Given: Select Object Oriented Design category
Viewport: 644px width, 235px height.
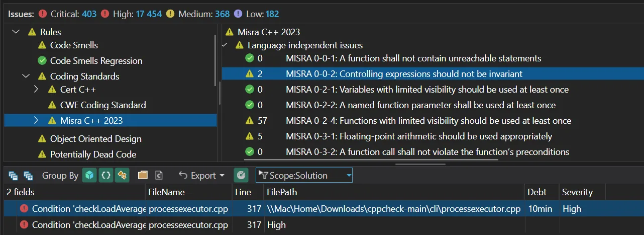Looking at the screenshot, I should [x=95, y=139].
